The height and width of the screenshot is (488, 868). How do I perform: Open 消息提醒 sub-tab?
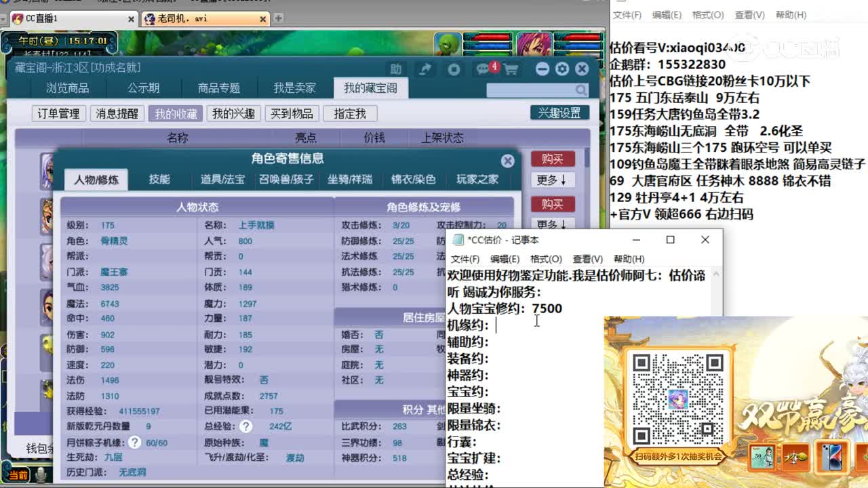click(x=117, y=113)
